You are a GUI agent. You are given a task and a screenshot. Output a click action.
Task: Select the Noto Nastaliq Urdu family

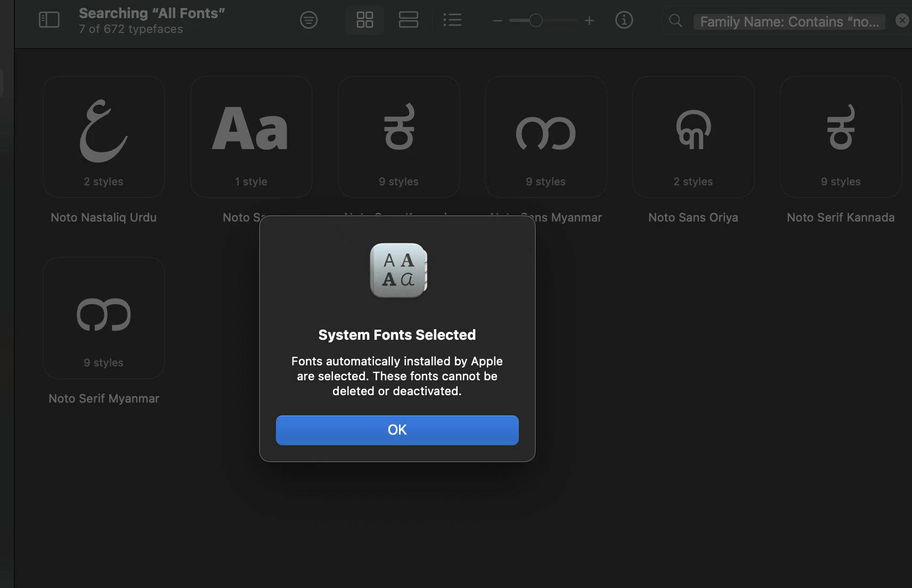[103, 136]
